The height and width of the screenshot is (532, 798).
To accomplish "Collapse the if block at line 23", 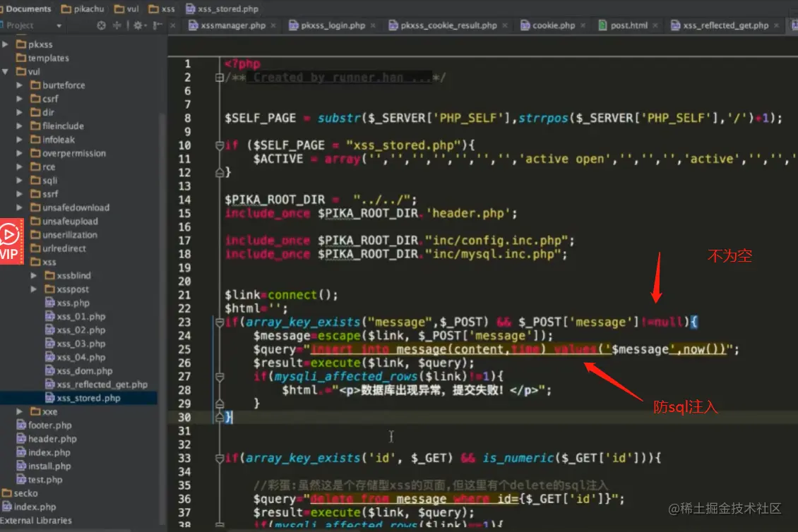I will tap(220, 322).
